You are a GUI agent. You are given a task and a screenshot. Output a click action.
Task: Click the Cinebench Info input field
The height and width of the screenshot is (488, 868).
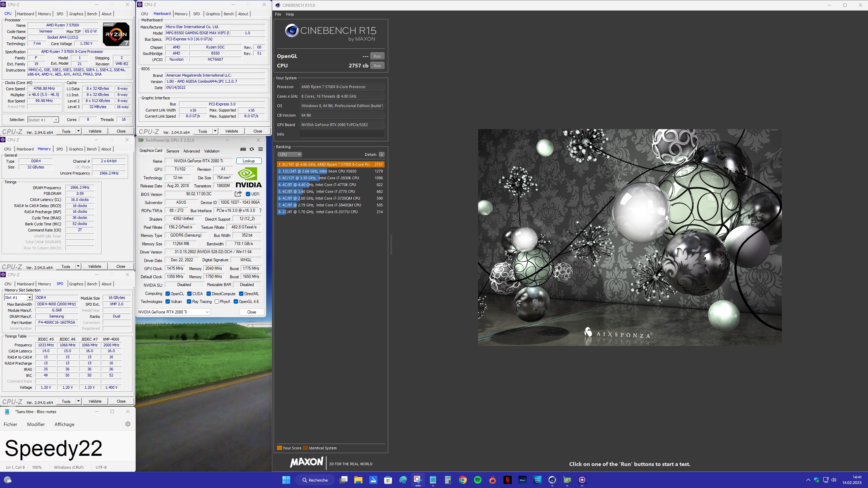pyautogui.click(x=342, y=134)
